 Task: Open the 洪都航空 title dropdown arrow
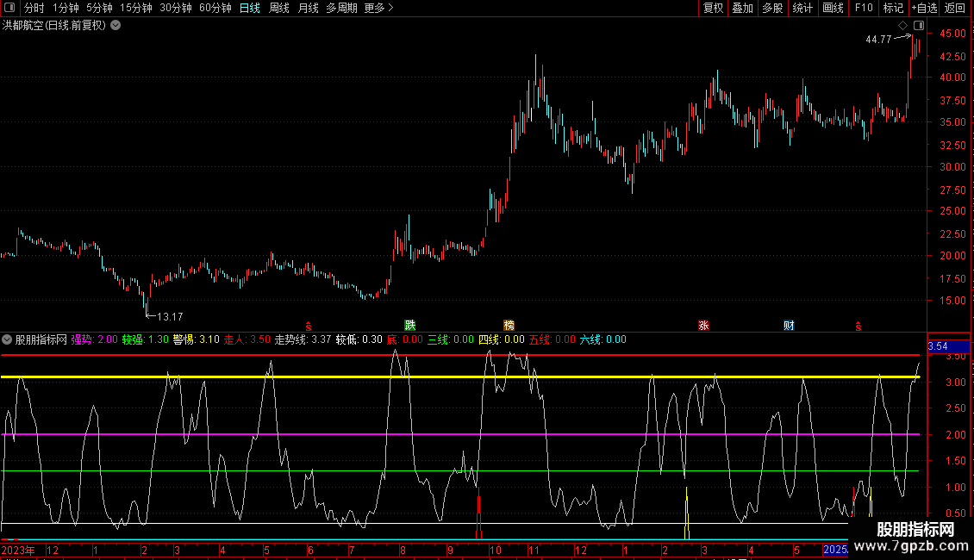tap(116, 26)
